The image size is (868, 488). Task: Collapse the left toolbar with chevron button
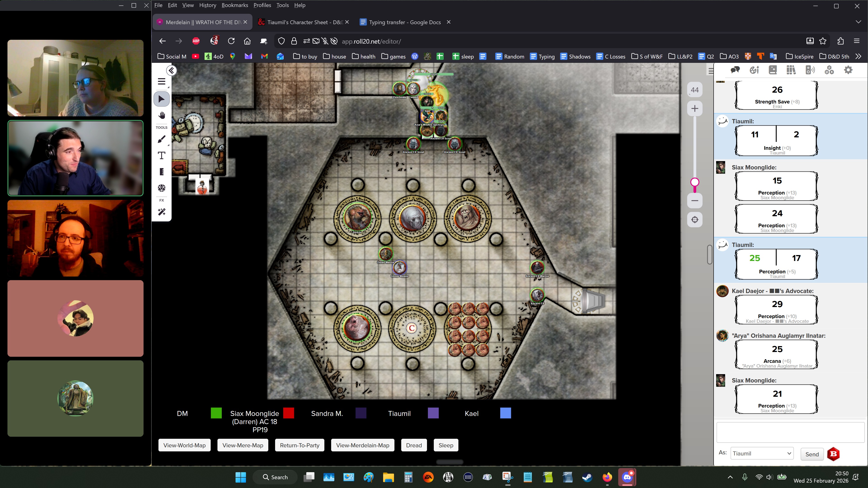[x=171, y=70]
